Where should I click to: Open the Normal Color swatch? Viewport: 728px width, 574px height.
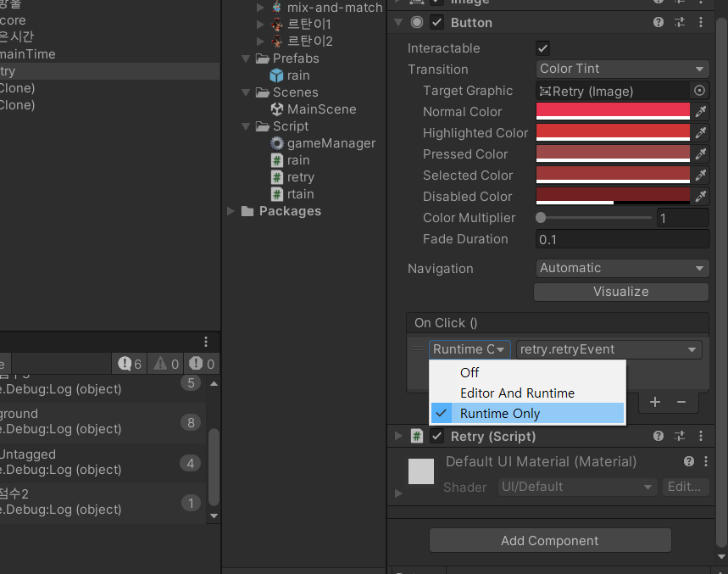(x=613, y=111)
